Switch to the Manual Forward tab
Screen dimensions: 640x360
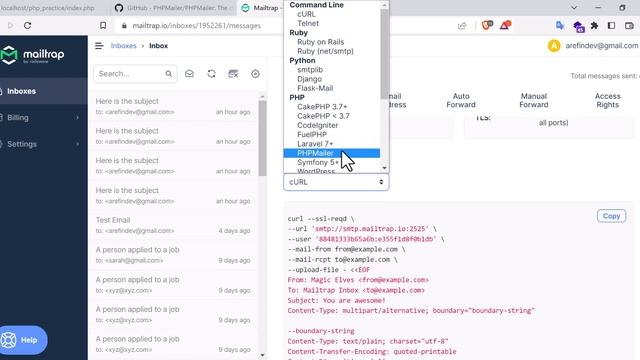coord(533,100)
